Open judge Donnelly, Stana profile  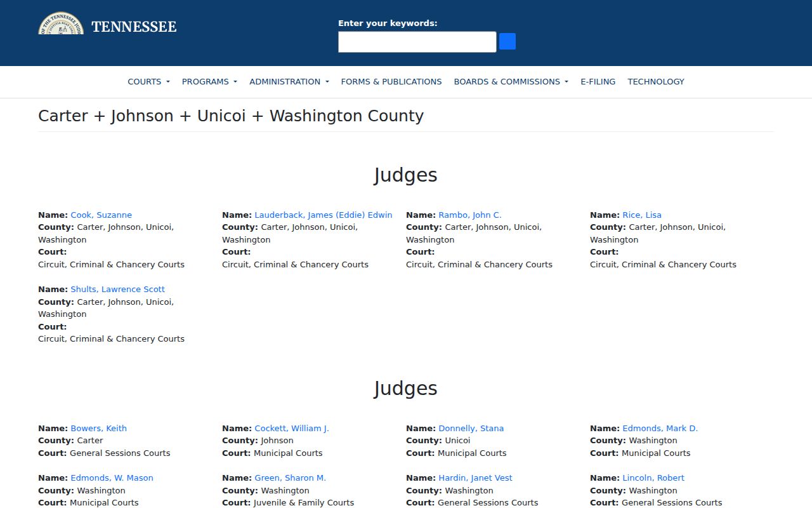pos(471,428)
